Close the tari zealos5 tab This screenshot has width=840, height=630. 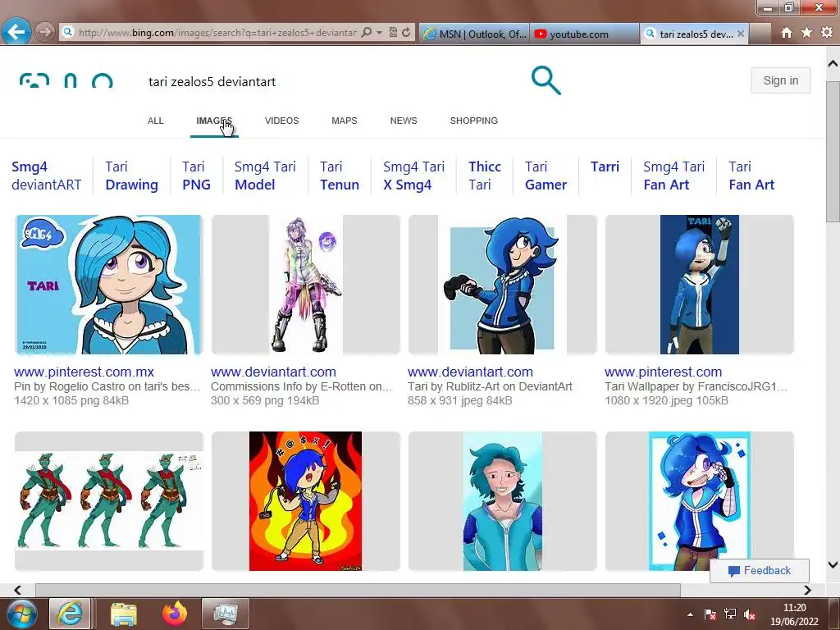pos(741,34)
